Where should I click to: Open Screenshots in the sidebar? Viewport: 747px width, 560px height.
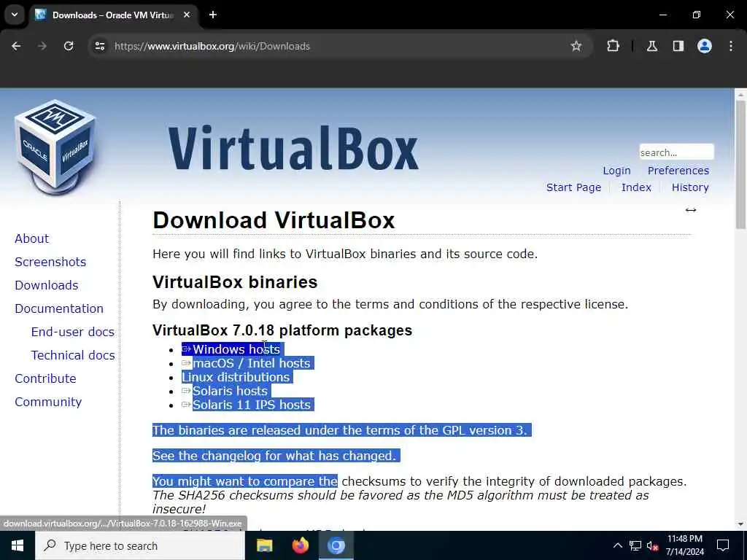50,262
